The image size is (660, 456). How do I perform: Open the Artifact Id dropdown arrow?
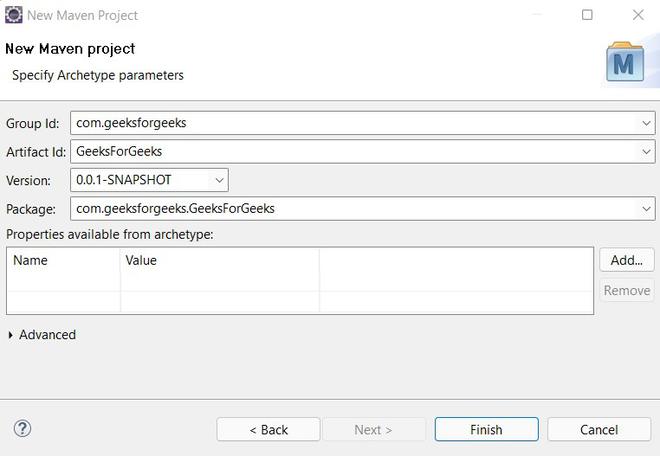tap(647, 152)
